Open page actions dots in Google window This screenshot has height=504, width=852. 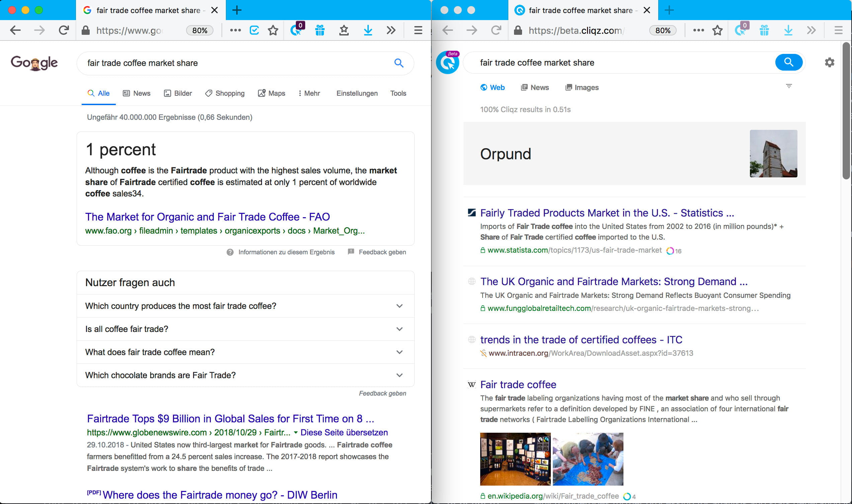pos(235,30)
